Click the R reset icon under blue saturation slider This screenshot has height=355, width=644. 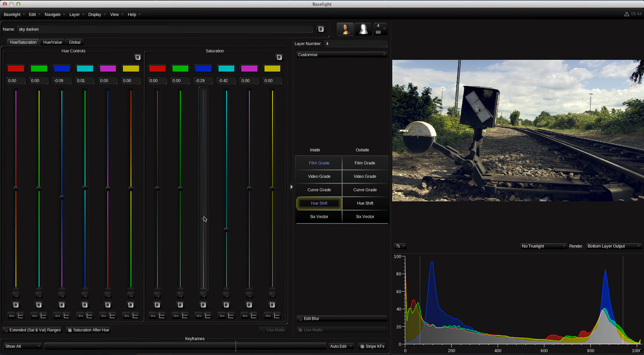[203, 305]
